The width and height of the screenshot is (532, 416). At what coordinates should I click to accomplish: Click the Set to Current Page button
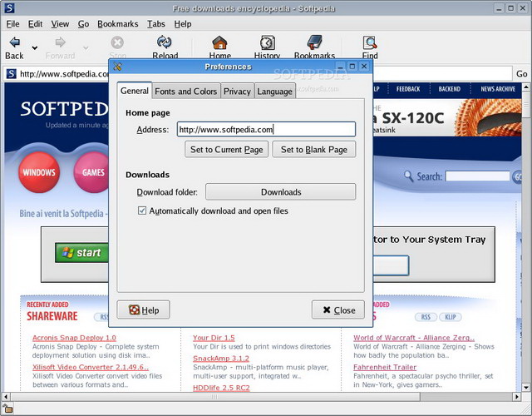pos(227,150)
